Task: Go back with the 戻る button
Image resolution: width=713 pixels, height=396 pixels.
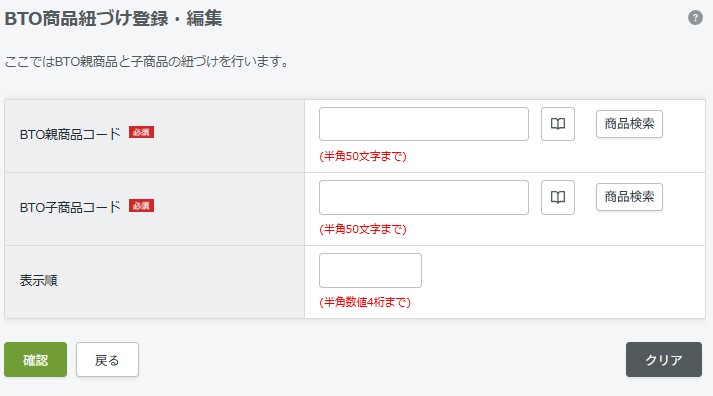Action: 107,360
